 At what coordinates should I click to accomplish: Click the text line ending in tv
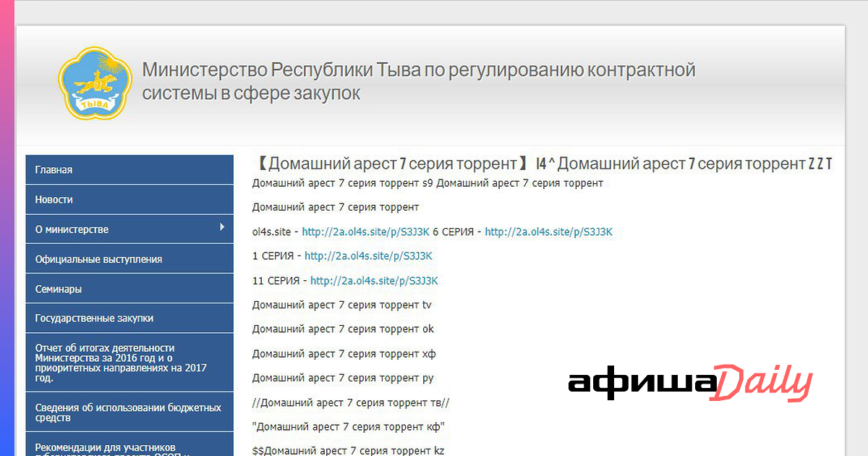[x=341, y=305]
